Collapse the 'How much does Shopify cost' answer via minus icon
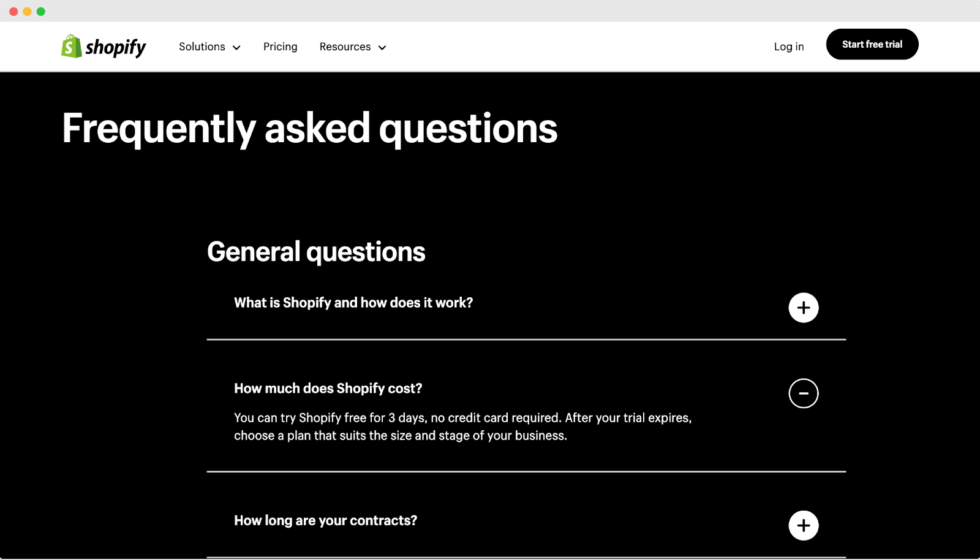980x559 pixels. (803, 393)
